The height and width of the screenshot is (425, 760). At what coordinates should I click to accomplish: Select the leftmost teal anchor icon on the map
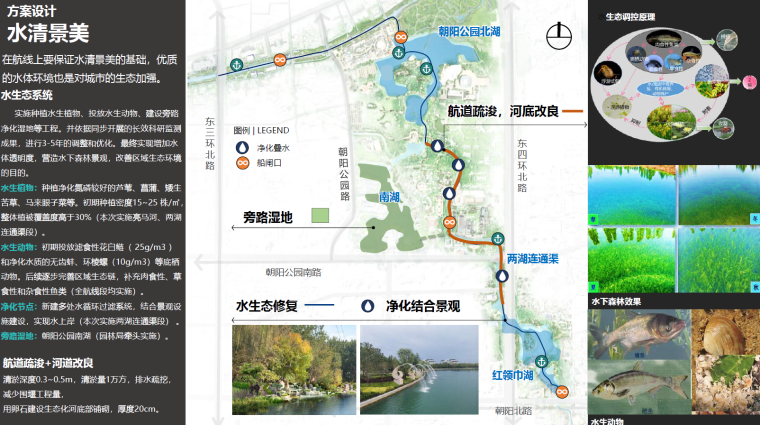pyautogui.click(x=236, y=65)
